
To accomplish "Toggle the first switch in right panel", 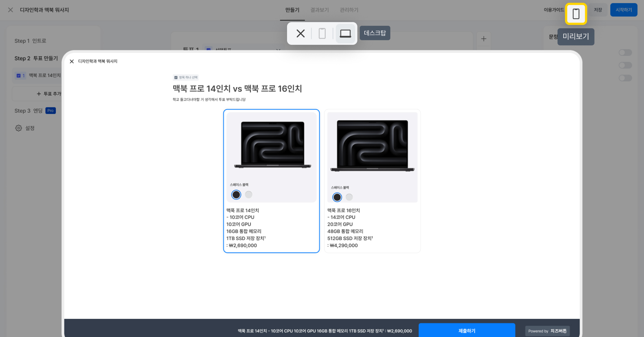I will point(625,52).
